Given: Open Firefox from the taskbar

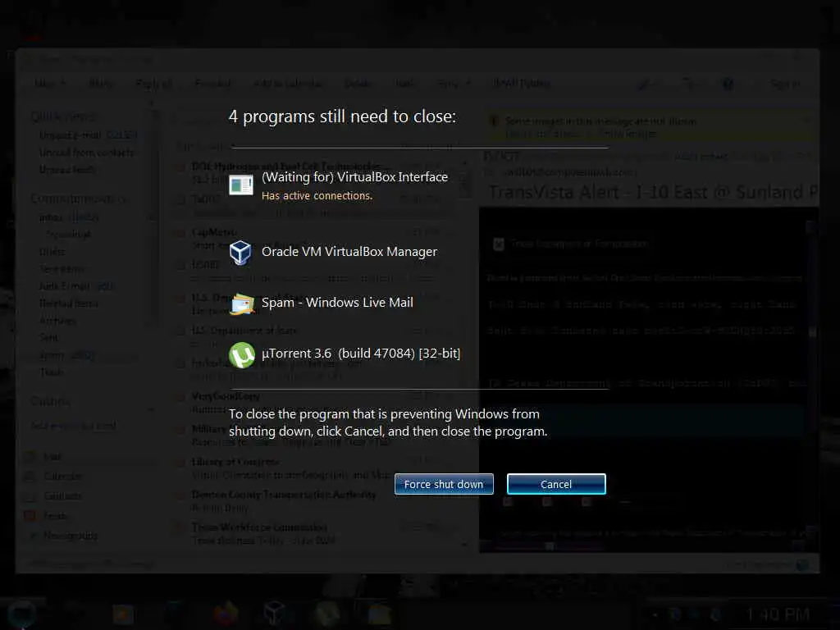Looking at the screenshot, I should coord(226,613).
